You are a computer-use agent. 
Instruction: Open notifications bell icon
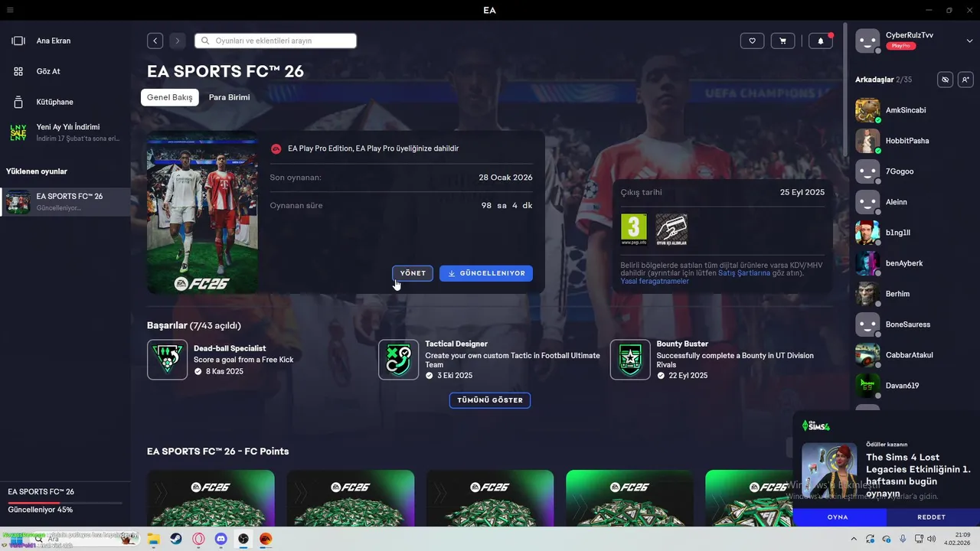coord(821,41)
